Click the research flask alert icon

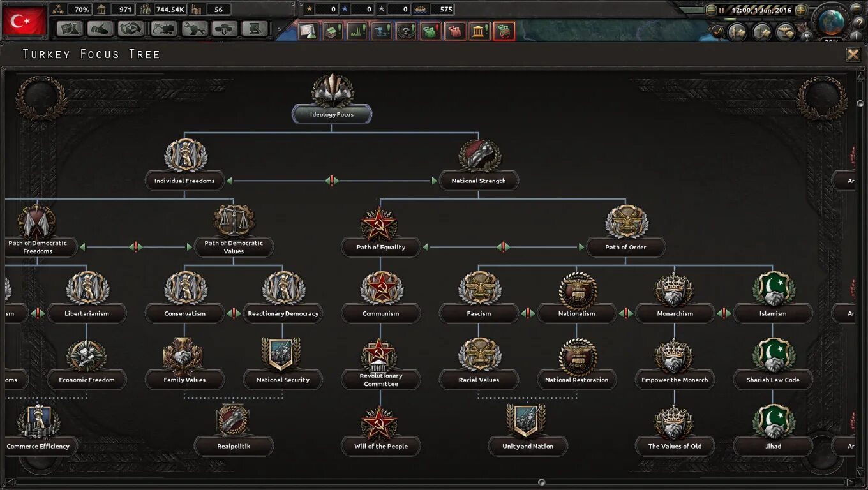pos(308,31)
